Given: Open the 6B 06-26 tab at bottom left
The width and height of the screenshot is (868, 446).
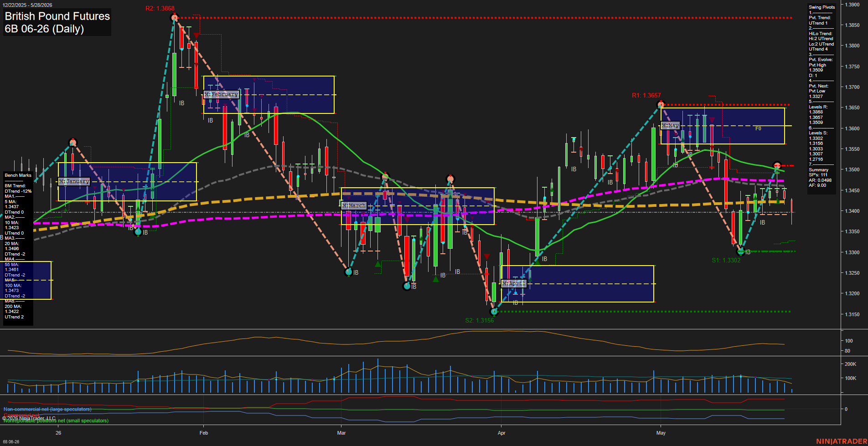Looking at the screenshot, I should point(10,442).
